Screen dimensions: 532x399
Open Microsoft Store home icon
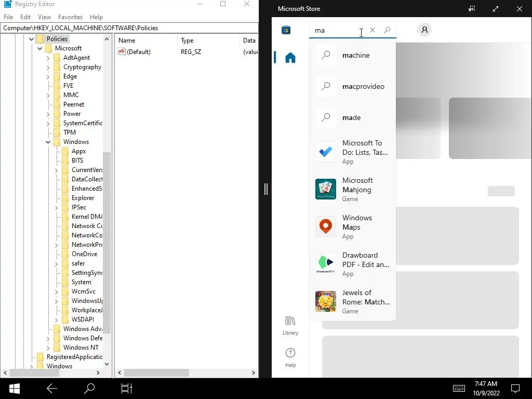[x=290, y=58]
